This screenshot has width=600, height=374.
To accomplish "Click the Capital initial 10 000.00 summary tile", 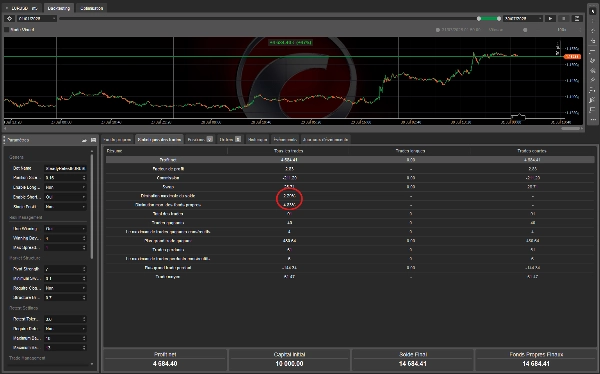I will (x=289, y=359).
